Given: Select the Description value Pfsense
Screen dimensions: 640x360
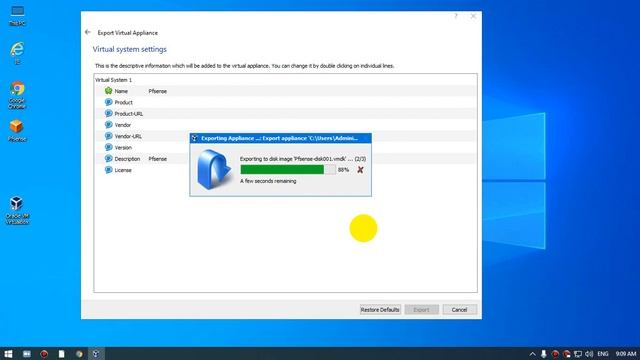Looking at the screenshot, I should (x=158, y=158).
